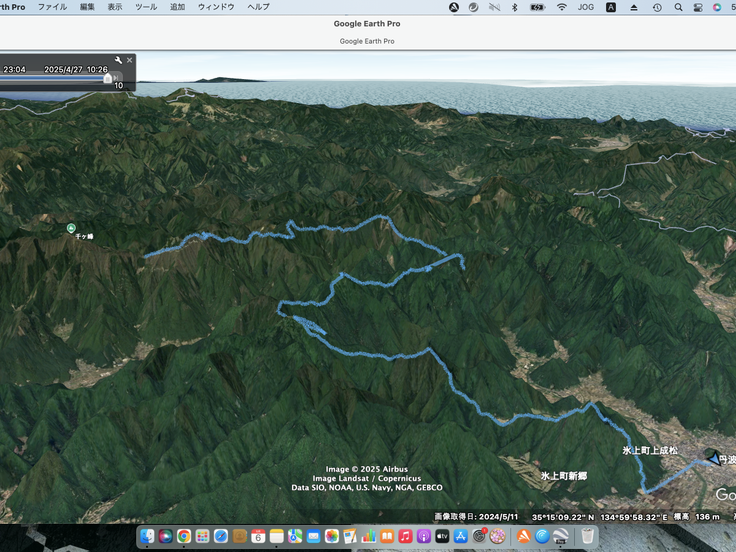
Task: Toggle Wi-Fi menu bar icon
Action: 562,7
